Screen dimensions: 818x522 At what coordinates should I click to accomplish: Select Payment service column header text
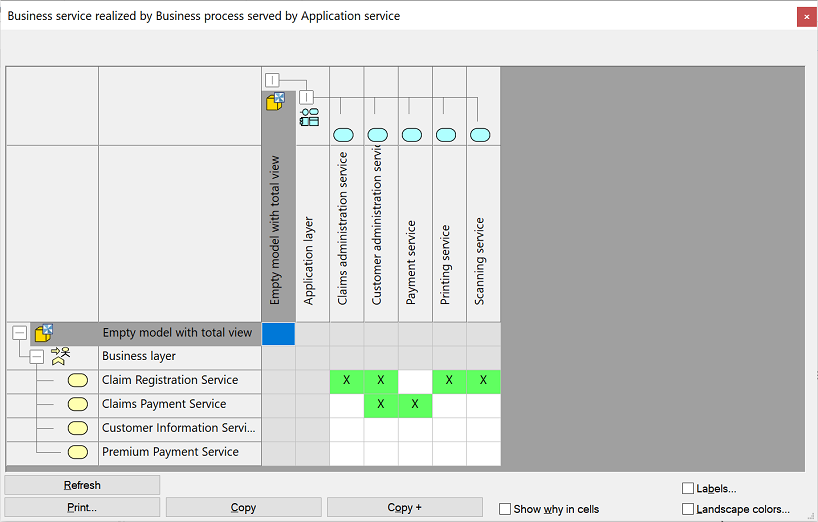411,262
